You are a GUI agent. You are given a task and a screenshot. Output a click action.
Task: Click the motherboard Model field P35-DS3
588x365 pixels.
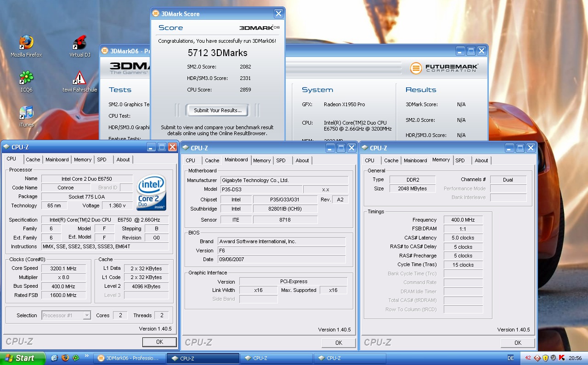(x=261, y=189)
